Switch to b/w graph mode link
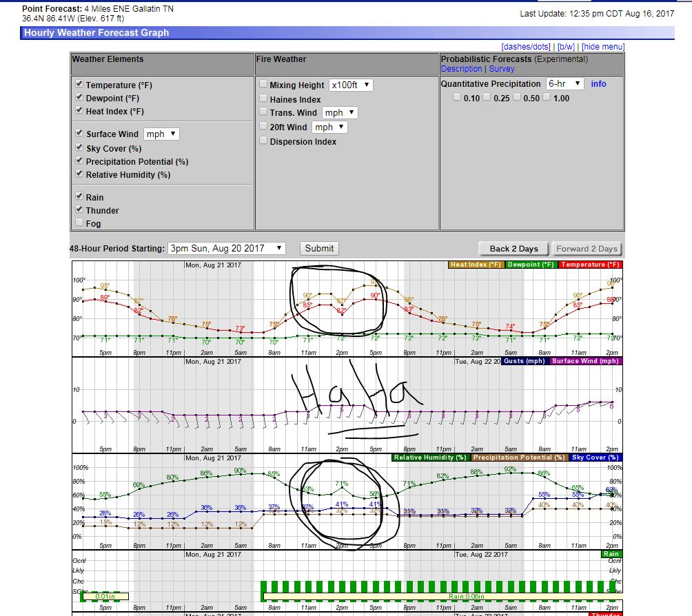692x616 pixels. click(565, 47)
